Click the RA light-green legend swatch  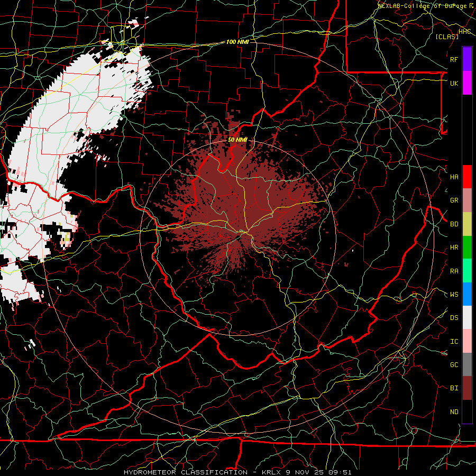[x=467, y=271]
